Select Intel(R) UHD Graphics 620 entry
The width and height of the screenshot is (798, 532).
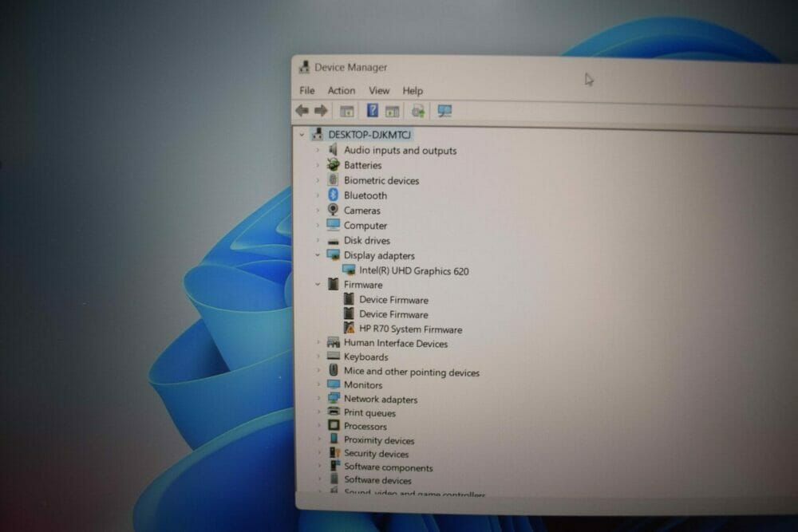click(413, 271)
